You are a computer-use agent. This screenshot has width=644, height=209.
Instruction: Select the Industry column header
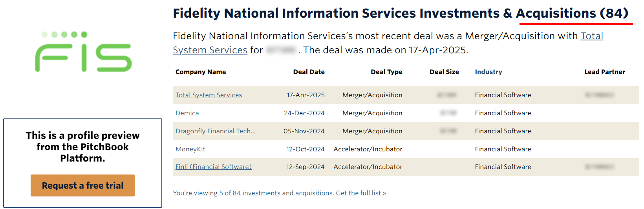(x=488, y=72)
